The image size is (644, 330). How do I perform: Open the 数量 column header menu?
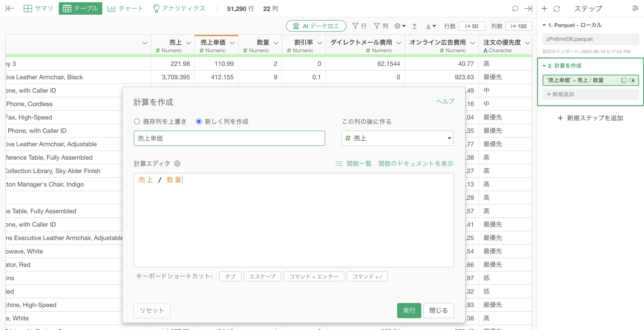pos(276,43)
